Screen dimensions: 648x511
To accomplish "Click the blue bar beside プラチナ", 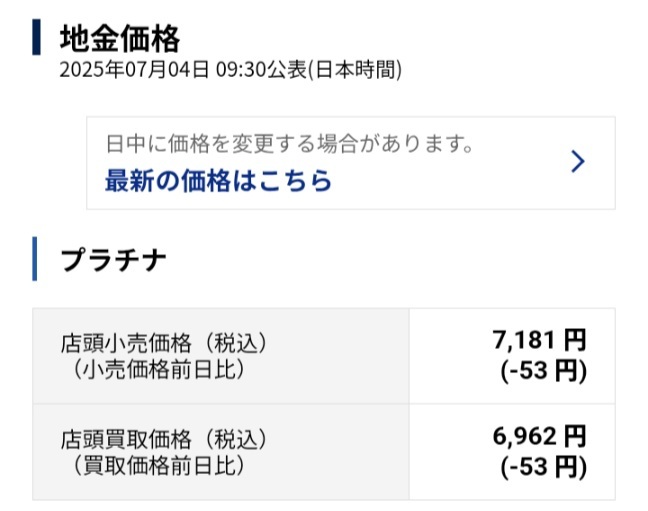I will point(35,259).
